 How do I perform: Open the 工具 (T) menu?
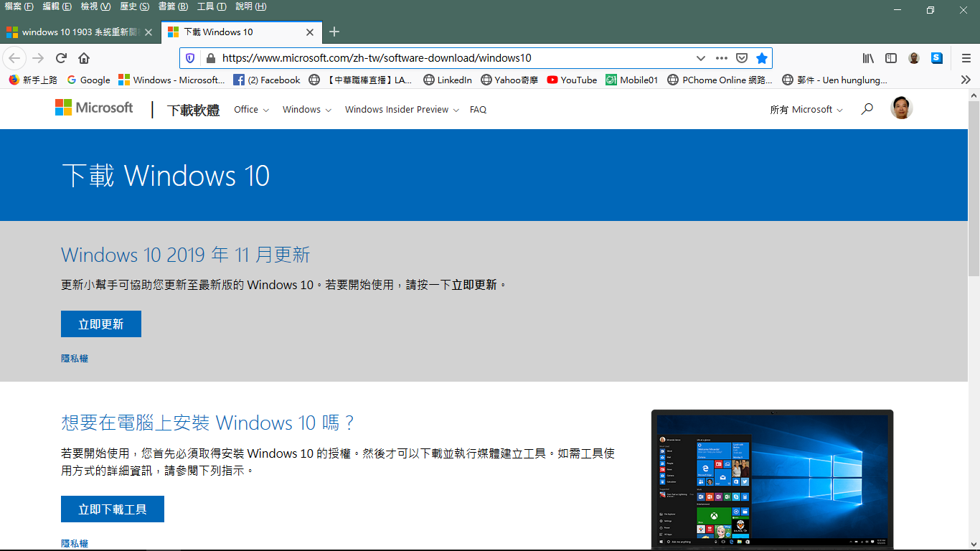click(212, 6)
